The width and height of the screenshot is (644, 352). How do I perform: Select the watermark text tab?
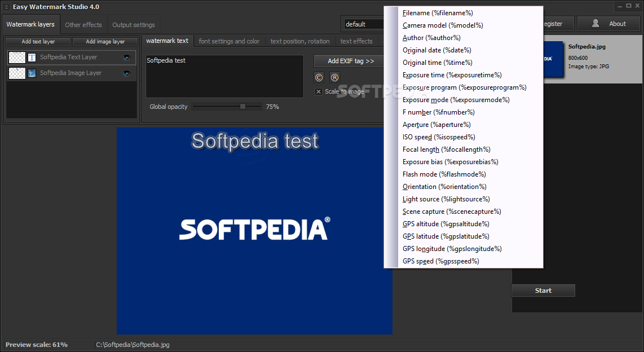click(167, 41)
